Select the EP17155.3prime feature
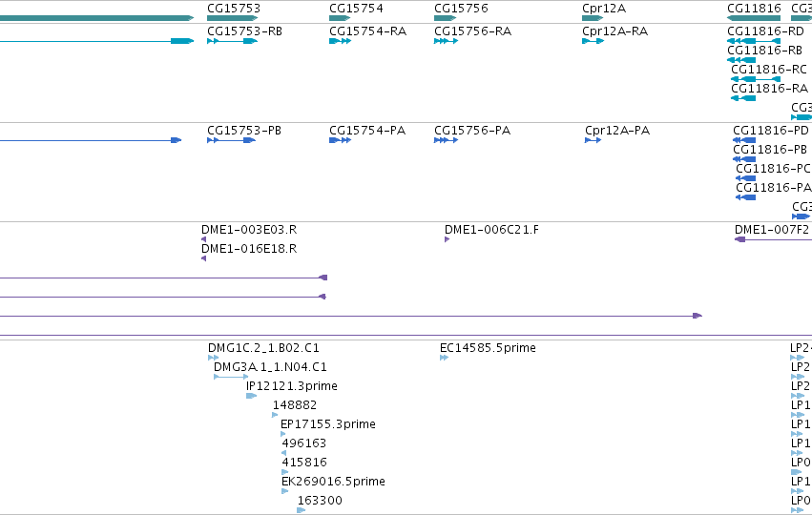812x515 pixels. [282, 434]
